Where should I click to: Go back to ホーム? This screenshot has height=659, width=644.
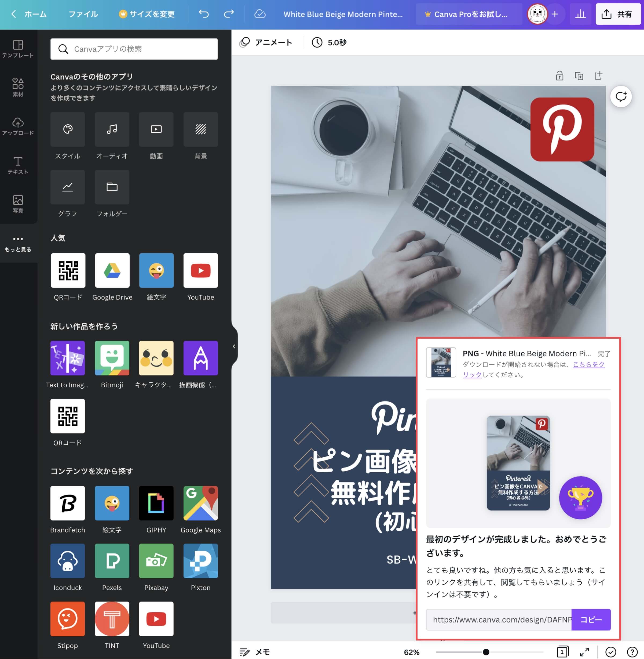(29, 14)
